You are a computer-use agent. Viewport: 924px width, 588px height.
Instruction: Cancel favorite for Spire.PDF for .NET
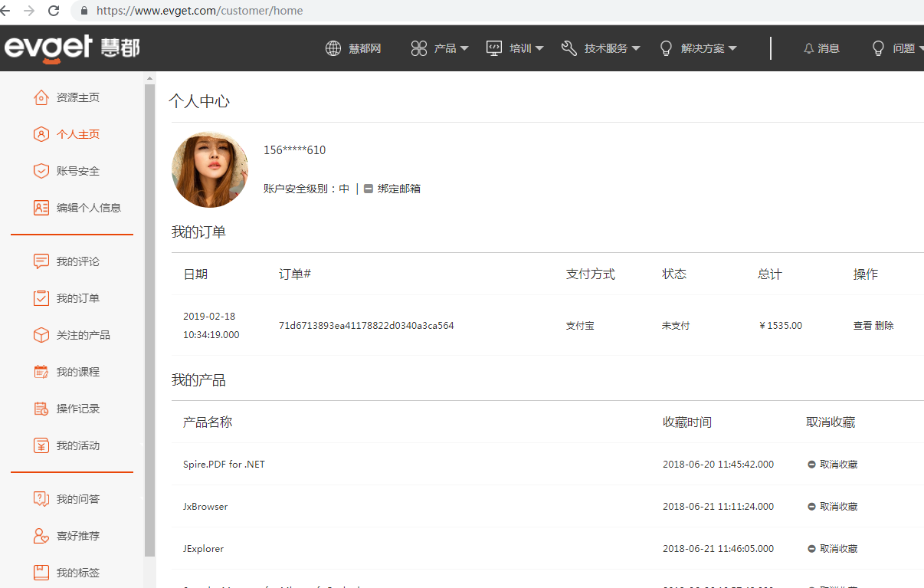coord(837,464)
